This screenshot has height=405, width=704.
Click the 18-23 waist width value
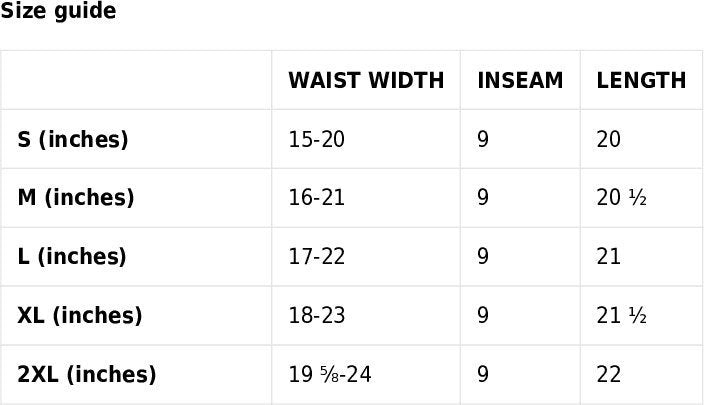(316, 316)
